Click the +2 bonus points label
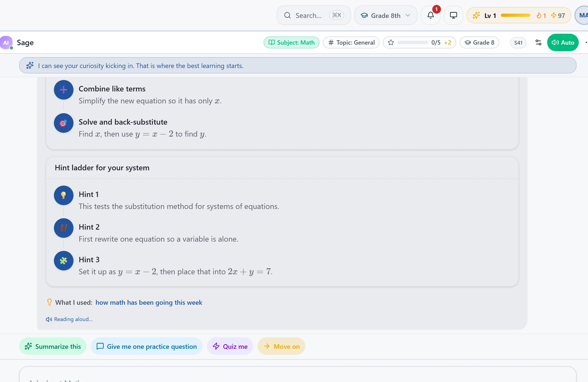This screenshot has width=588, height=382. coord(448,42)
